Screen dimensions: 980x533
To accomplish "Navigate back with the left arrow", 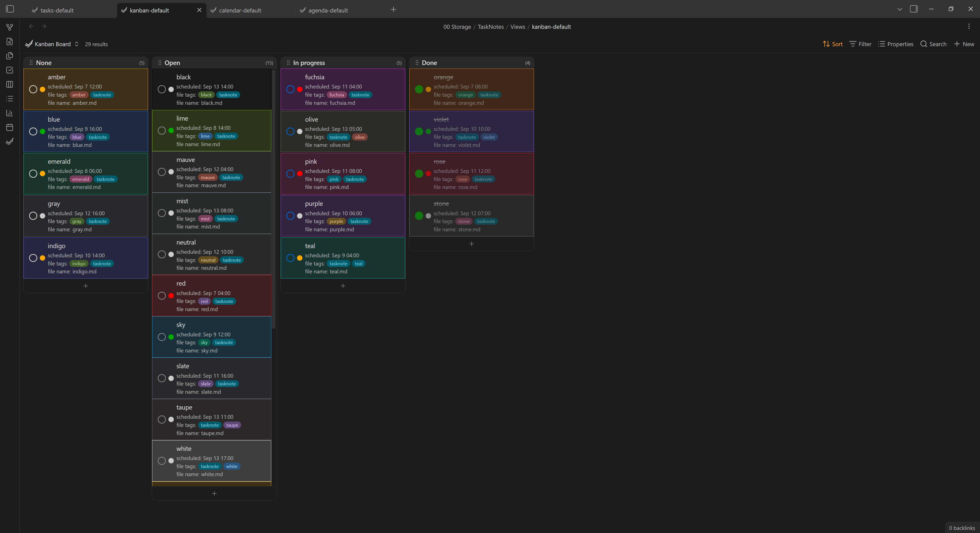I will pyautogui.click(x=32, y=26).
